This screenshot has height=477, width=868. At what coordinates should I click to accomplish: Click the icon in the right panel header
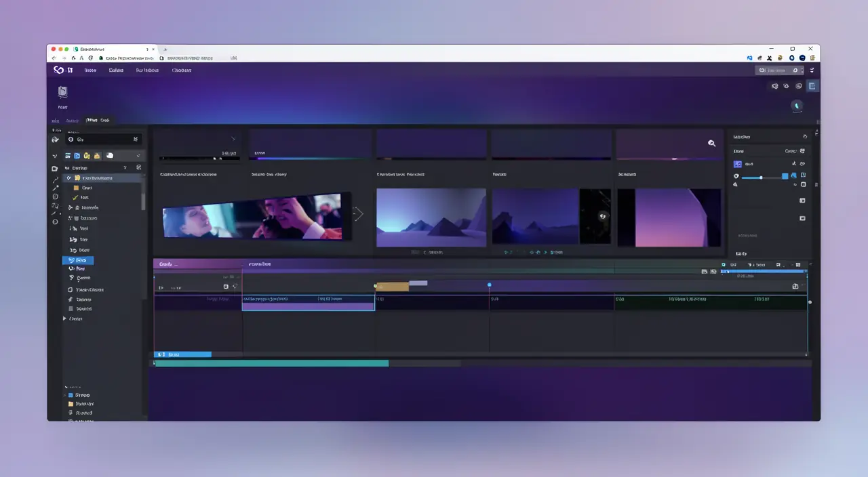tap(805, 136)
